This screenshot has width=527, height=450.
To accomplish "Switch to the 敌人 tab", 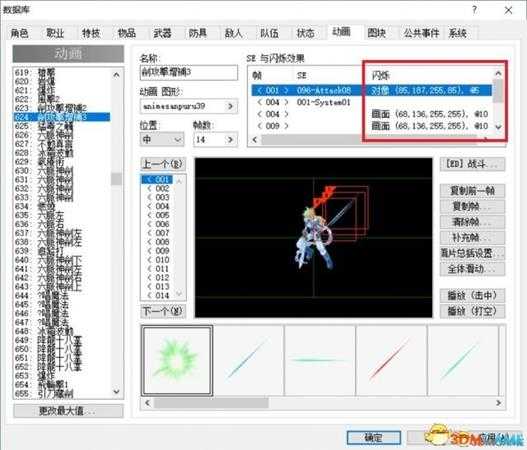I will pyautogui.click(x=234, y=33).
